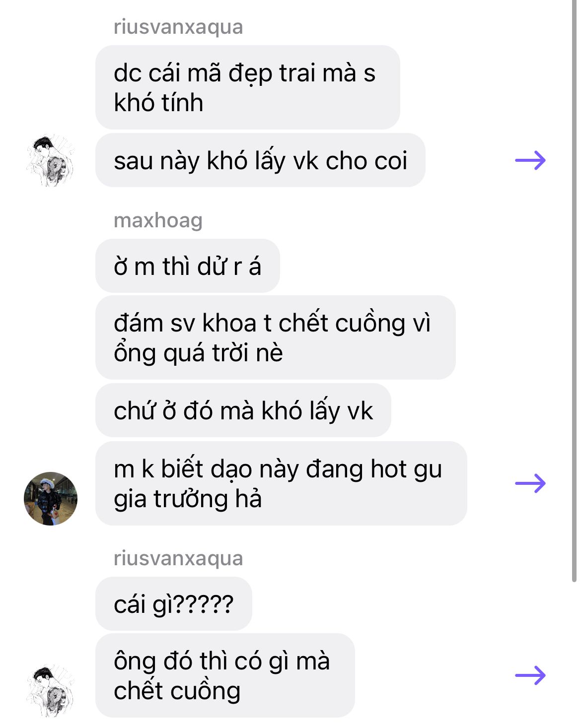Tap the word "gia trưởng hả" in message
The width and height of the screenshot is (581, 728).
click(x=188, y=499)
